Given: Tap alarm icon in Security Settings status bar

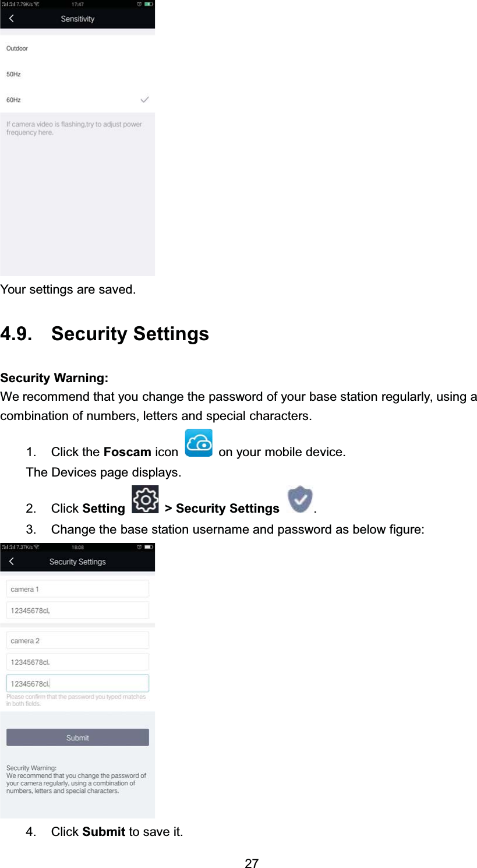Looking at the screenshot, I should click(139, 547).
